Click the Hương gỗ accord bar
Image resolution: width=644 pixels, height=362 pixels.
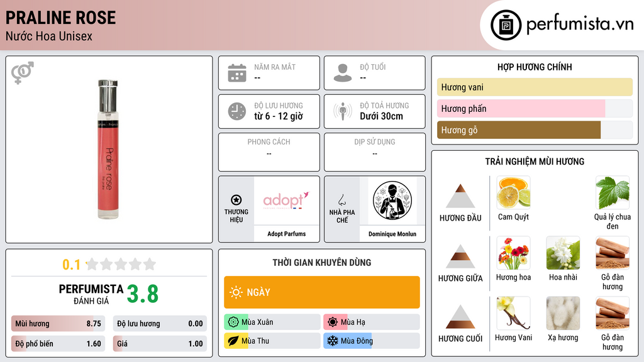[535, 129]
